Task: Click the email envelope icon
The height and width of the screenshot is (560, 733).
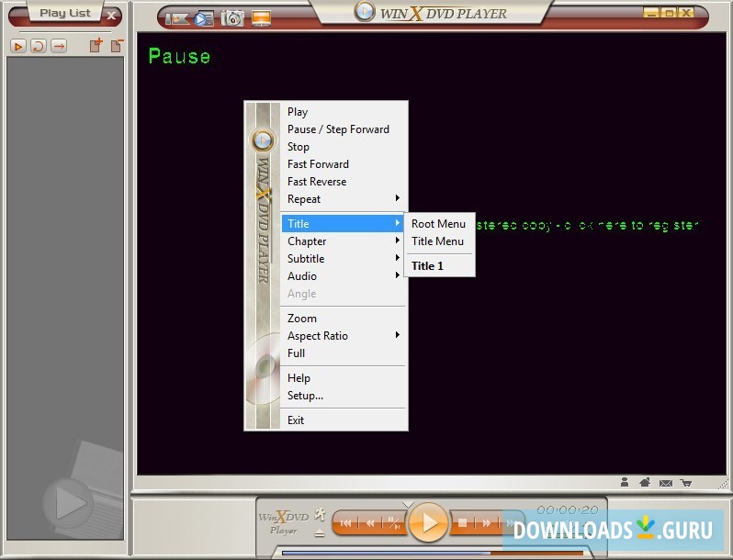Action: click(x=666, y=483)
